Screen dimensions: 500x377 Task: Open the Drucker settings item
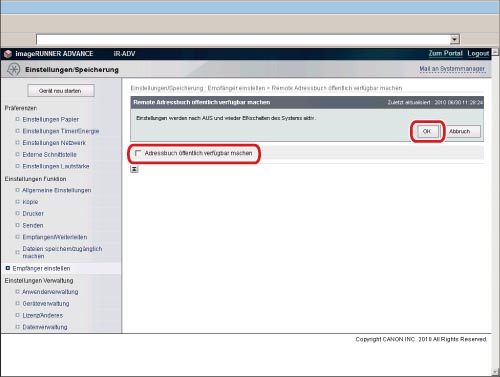pyautogui.click(x=33, y=213)
